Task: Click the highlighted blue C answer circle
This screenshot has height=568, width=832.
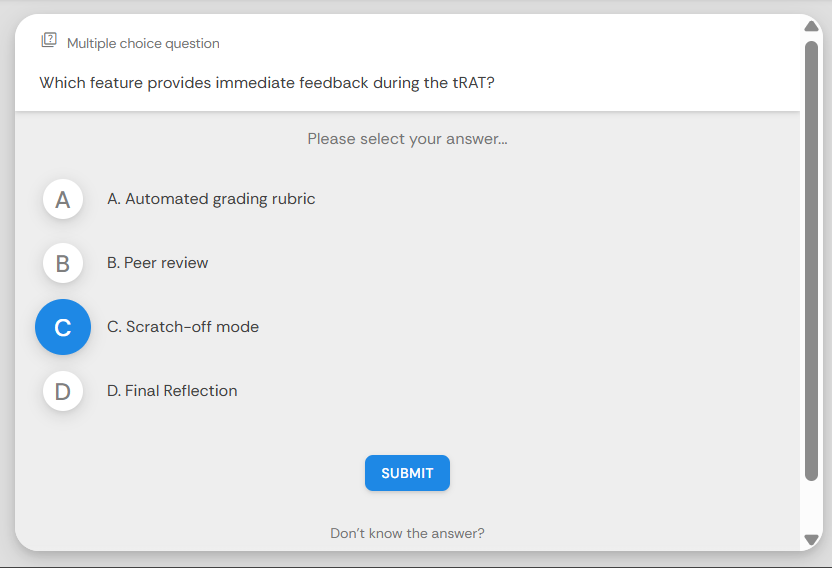Action: (x=63, y=327)
